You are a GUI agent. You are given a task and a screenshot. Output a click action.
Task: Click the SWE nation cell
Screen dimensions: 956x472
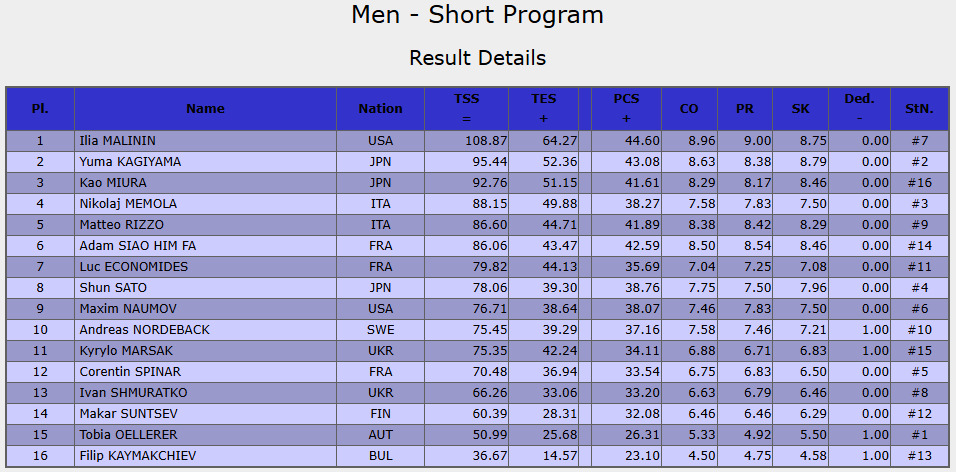click(x=380, y=330)
